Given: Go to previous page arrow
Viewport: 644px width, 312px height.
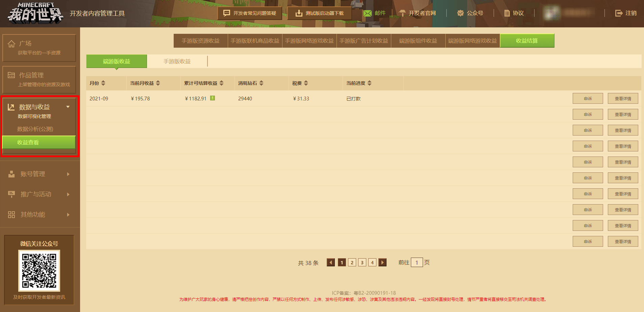Looking at the screenshot, I should [331, 262].
